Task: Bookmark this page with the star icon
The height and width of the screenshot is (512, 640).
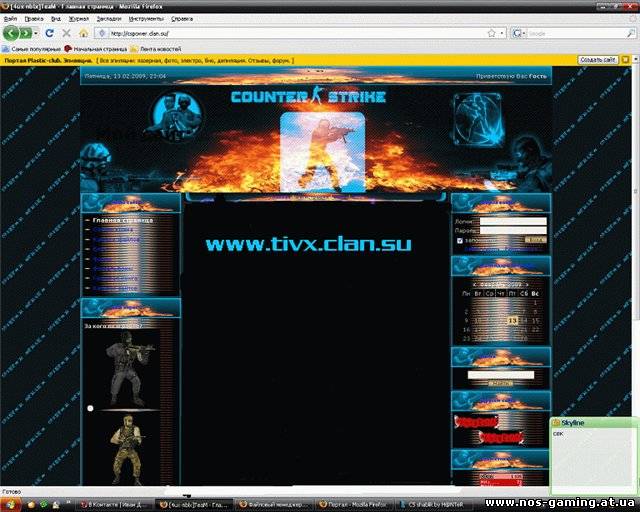Action: coord(491,33)
